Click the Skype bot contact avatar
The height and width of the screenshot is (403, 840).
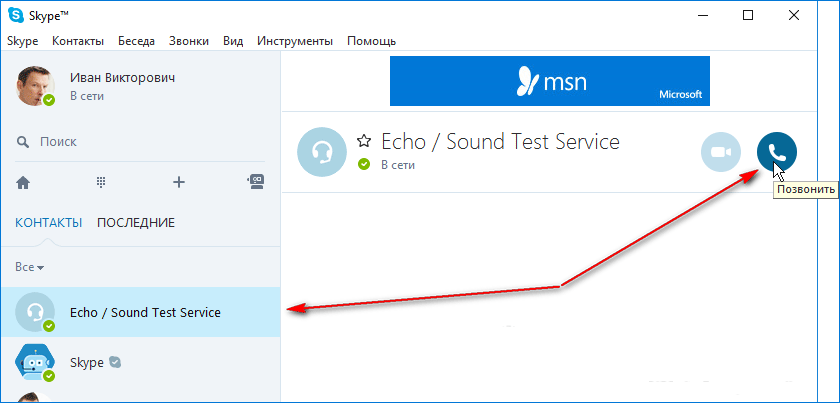point(35,362)
